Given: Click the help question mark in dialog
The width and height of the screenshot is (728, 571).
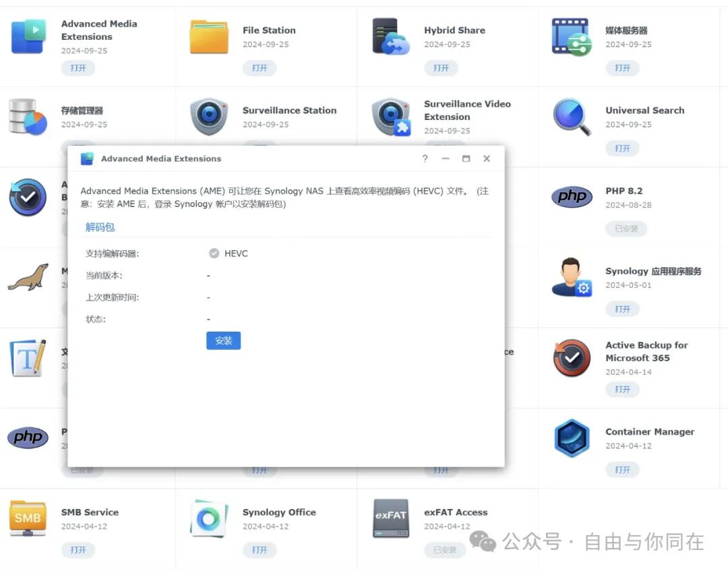Looking at the screenshot, I should point(425,159).
